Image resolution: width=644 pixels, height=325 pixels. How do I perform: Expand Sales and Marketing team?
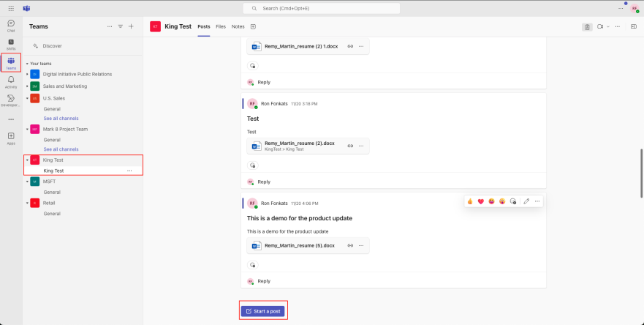pyautogui.click(x=27, y=86)
